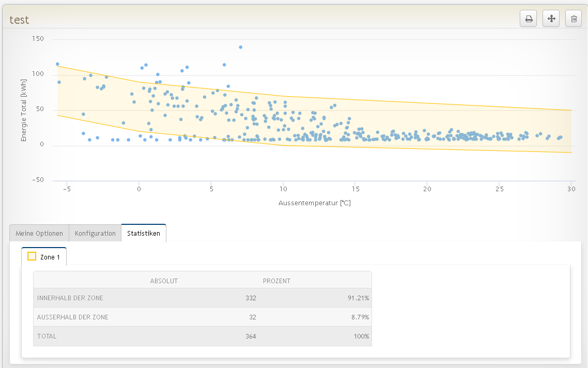Click the absolute value 32
The height and width of the screenshot is (368, 588).
tap(253, 317)
